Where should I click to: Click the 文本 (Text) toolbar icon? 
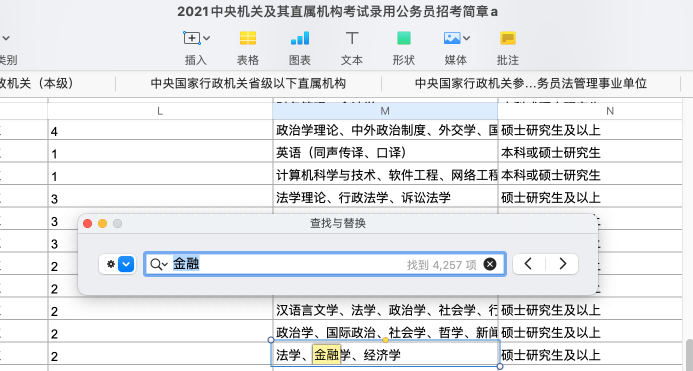pyautogui.click(x=352, y=38)
